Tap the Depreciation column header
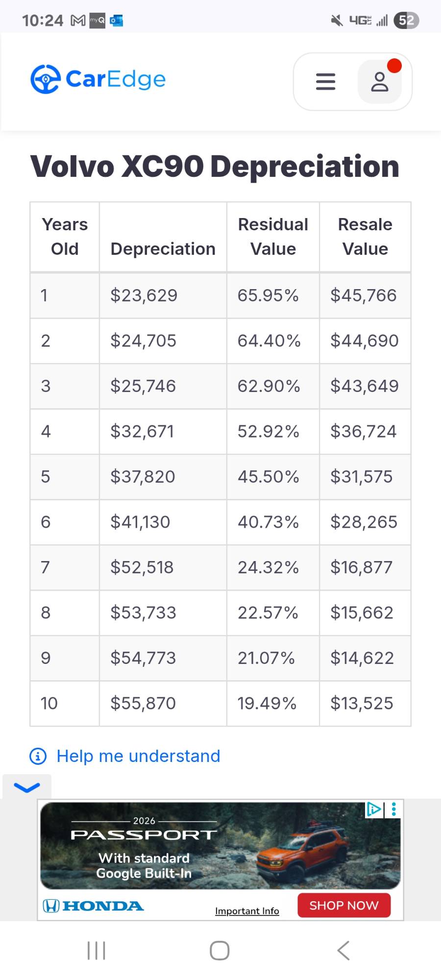The width and height of the screenshot is (441, 980). pyautogui.click(x=163, y=249)
